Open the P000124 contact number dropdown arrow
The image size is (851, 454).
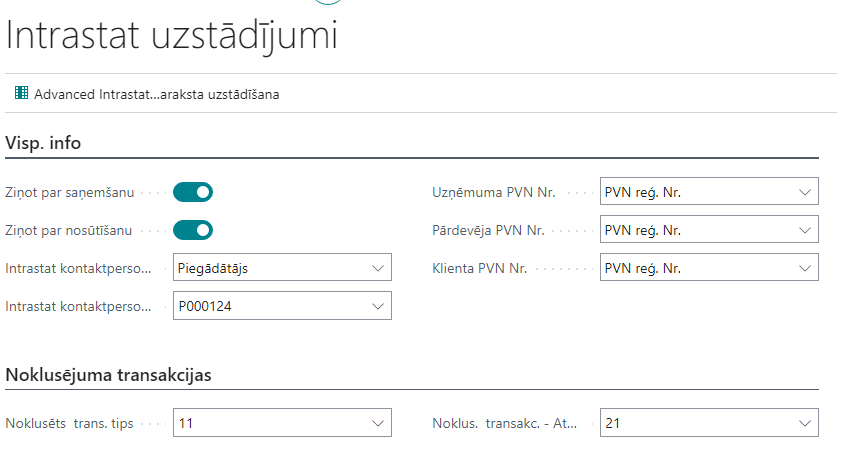pyautogui.click(x=377, y=306)
